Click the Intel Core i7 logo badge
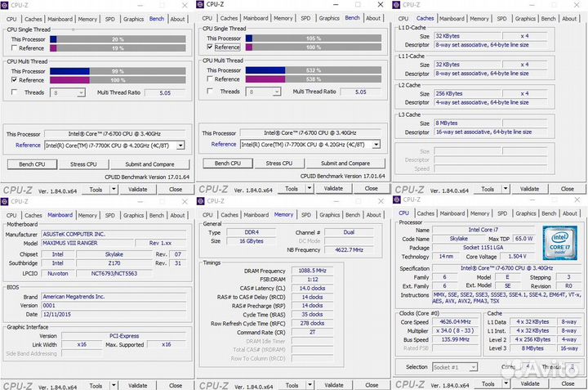 (x=560, y=243)
